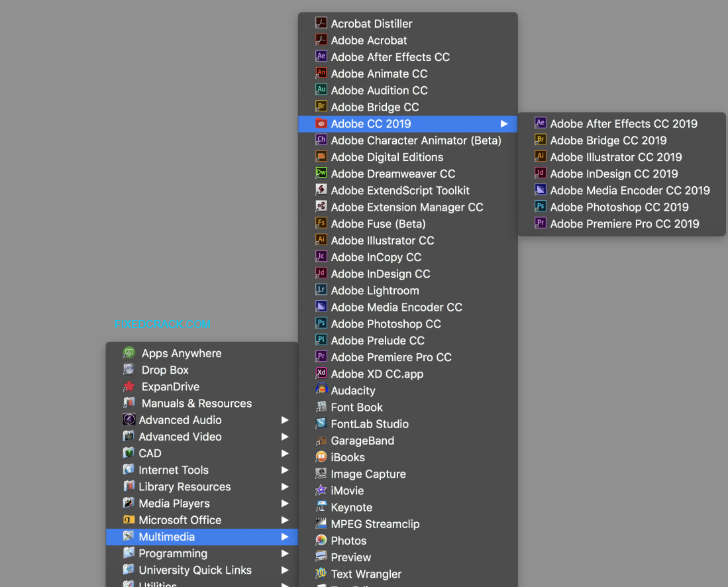Click the Apps Anywhere icon
The width and height of the screenshot is (728, 587).
pyautogui.click(x=129, y=353)
